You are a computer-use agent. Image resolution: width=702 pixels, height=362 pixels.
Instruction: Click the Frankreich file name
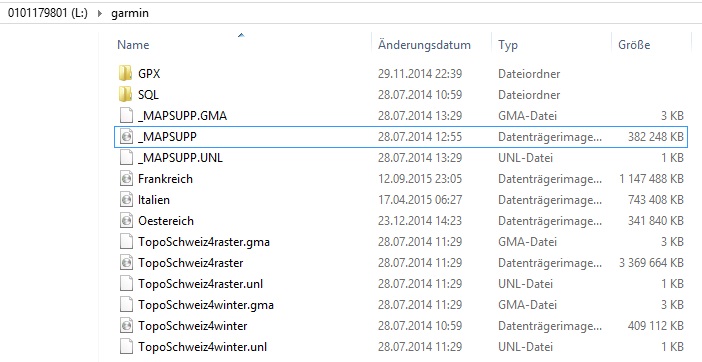[165, 179]
